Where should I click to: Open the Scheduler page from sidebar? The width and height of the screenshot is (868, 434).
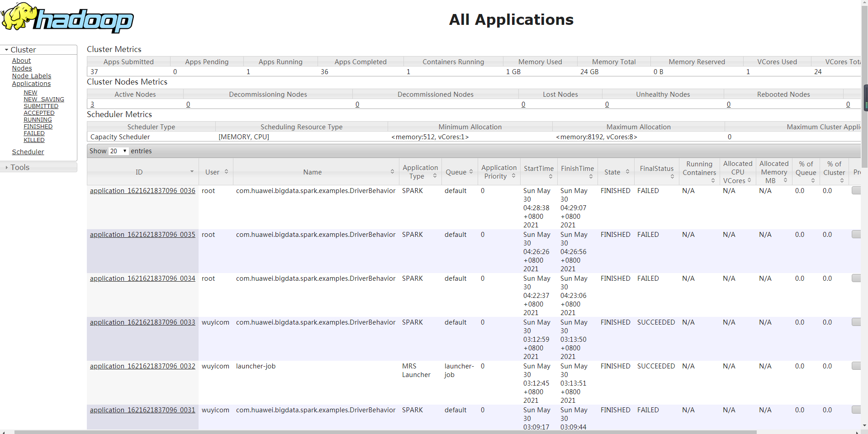tap(28, 152)
